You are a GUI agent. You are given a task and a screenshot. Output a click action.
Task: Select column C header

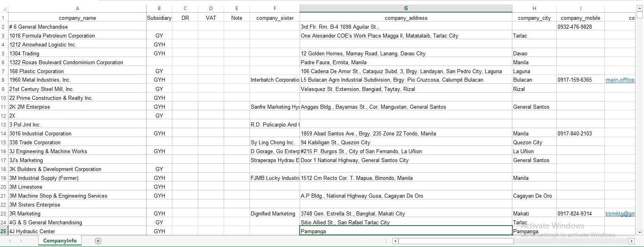[185, 8]
